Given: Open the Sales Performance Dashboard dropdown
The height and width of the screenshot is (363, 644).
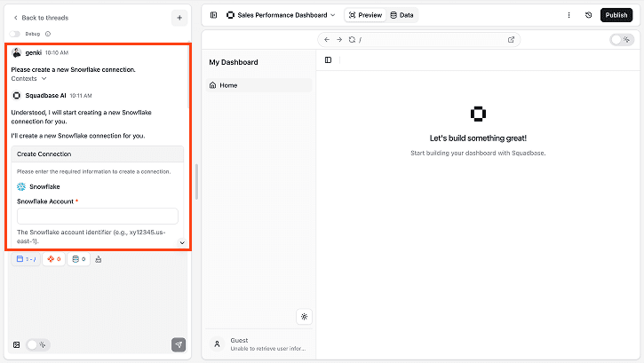Looking at the screenshot, I should pos(281,15).
